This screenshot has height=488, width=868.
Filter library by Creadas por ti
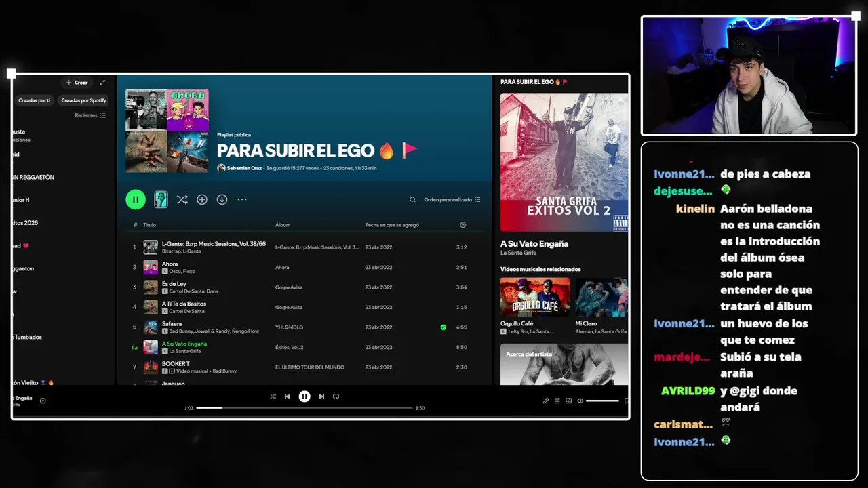(34, 100)
